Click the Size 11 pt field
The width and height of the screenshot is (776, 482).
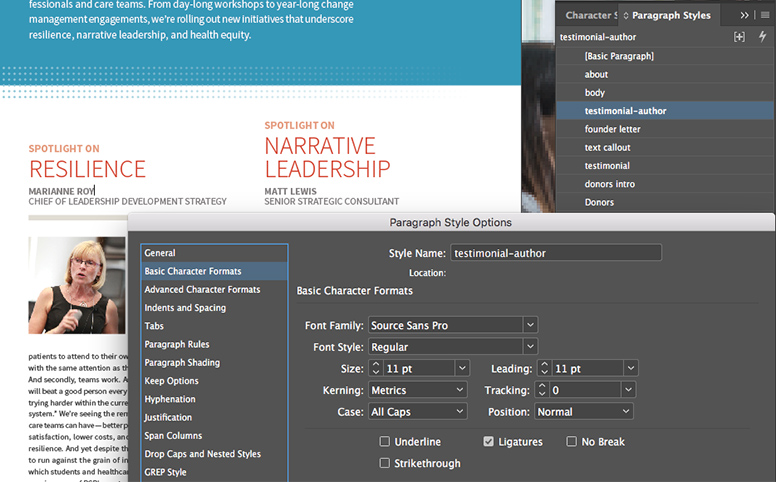point(419,368)
